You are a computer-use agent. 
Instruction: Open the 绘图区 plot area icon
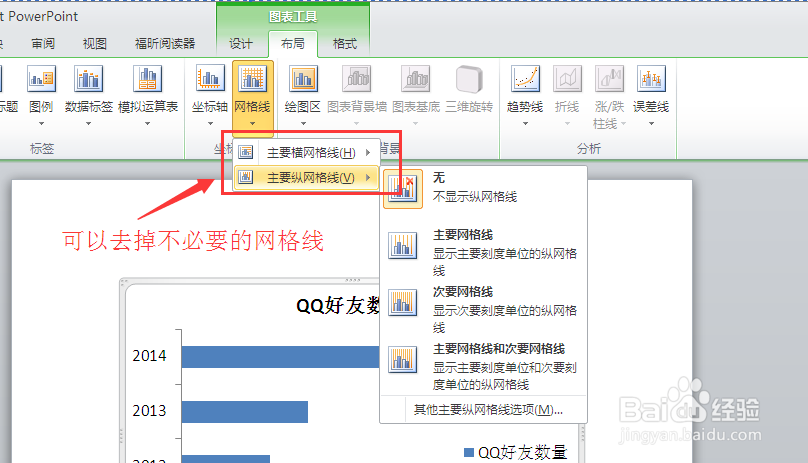(303, 80)
